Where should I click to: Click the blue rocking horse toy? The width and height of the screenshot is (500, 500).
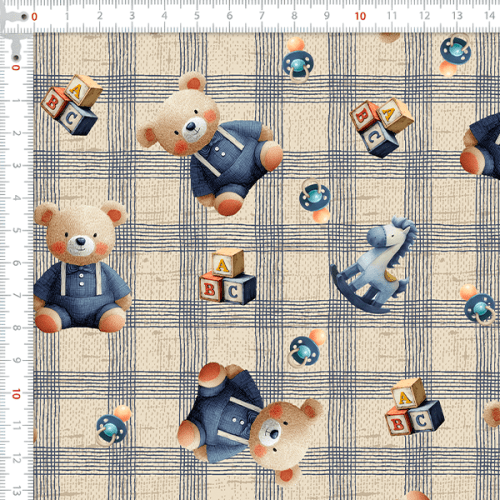(374, 265)
